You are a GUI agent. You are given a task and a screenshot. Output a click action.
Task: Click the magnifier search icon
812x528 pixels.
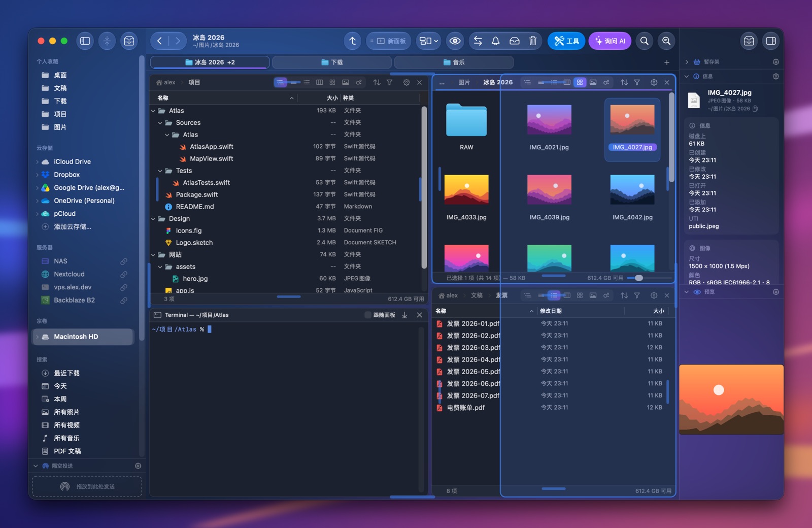click(x=644, y=41)
